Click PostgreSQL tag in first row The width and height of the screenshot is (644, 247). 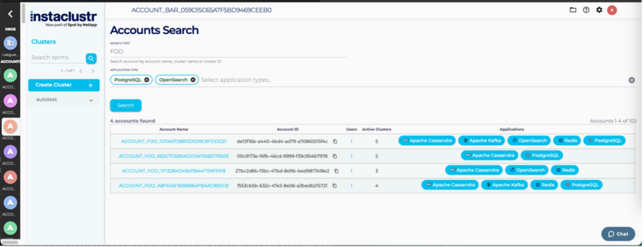coord(604,140)
